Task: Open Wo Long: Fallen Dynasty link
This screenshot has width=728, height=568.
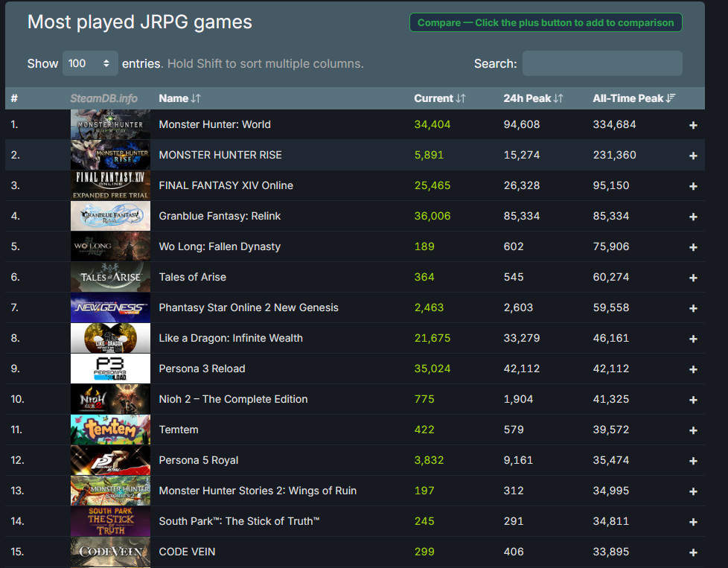Action: (x=220, y=246)
